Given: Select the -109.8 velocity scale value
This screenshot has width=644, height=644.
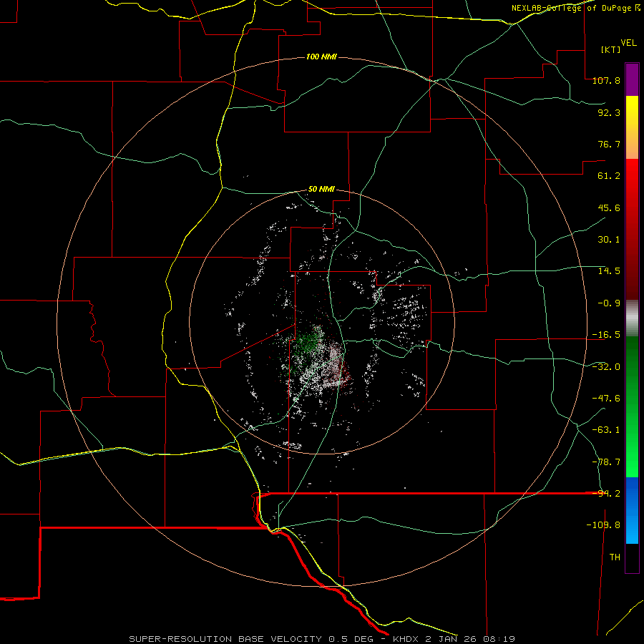Looking at the screenshot, I should click(x=603, y=525).
